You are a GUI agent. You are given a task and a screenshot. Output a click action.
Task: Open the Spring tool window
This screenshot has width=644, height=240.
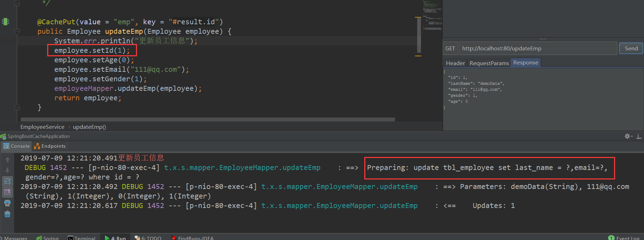point(48,238)
